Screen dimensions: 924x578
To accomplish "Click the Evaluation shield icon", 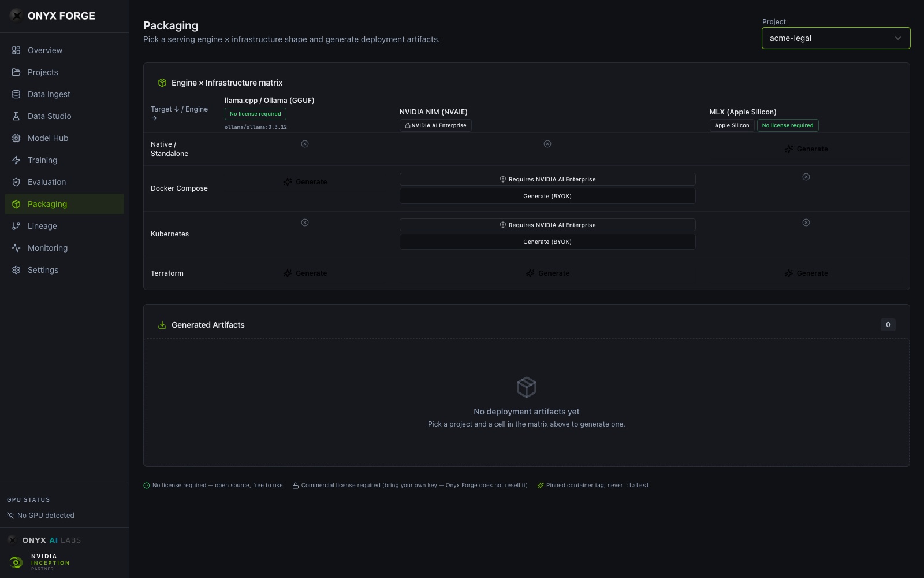I will click(x=16, y=182).
